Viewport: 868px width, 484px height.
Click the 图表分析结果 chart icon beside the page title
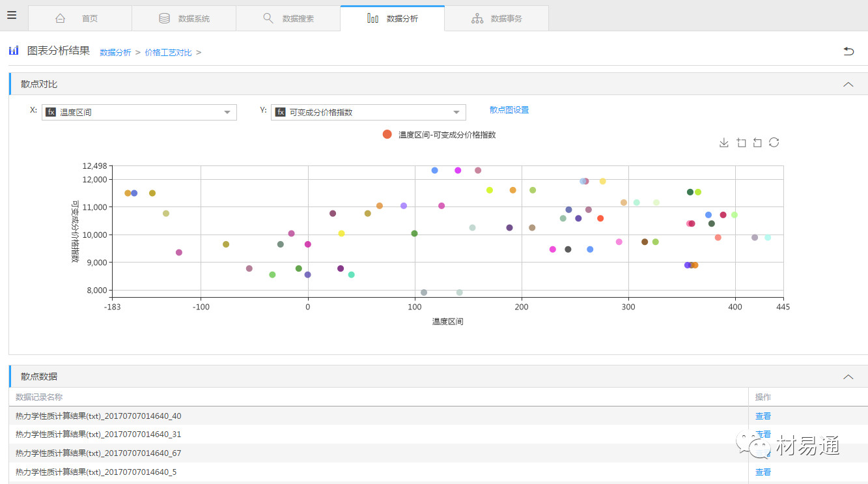coord(14,51)
